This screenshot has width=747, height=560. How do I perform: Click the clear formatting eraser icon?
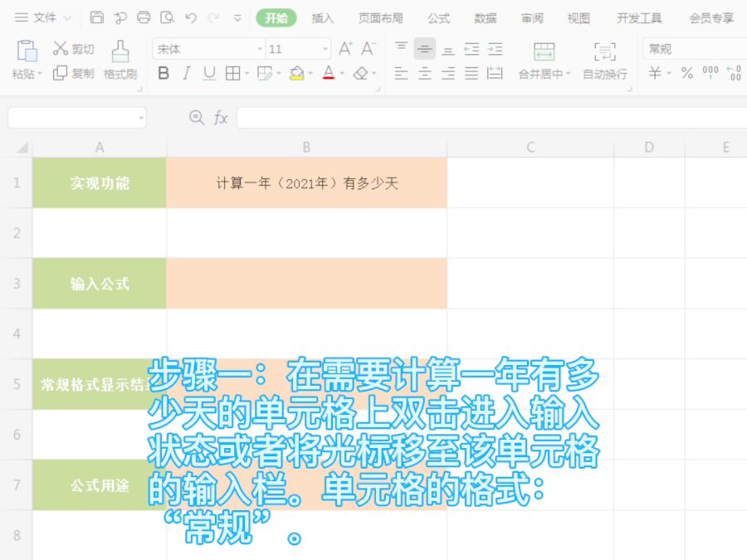(361, 73)
